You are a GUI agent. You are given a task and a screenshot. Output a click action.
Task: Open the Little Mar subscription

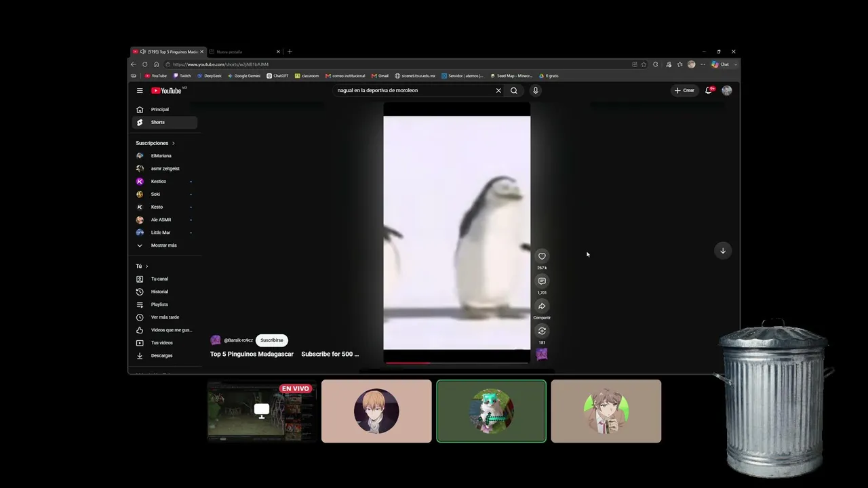pyautogui.click(x=165, y=232)
